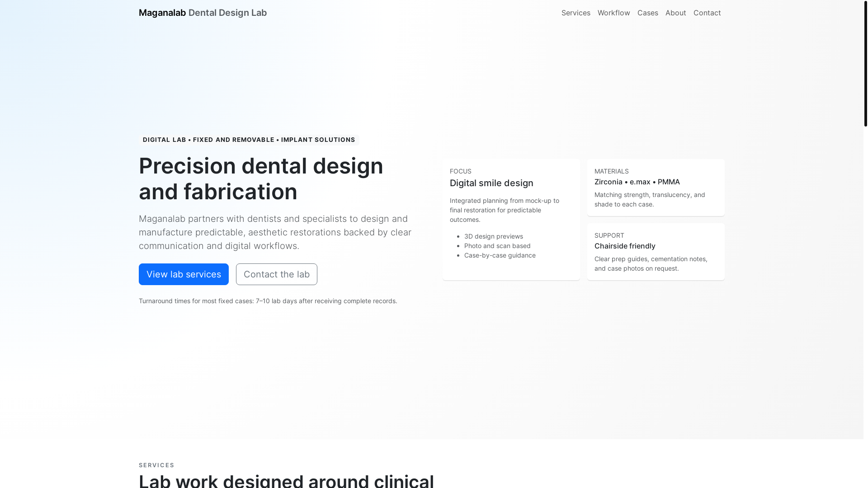This screenshot has height=488, width=868.
Task: Click the SUPPORT card label
Action: point(609,235)
